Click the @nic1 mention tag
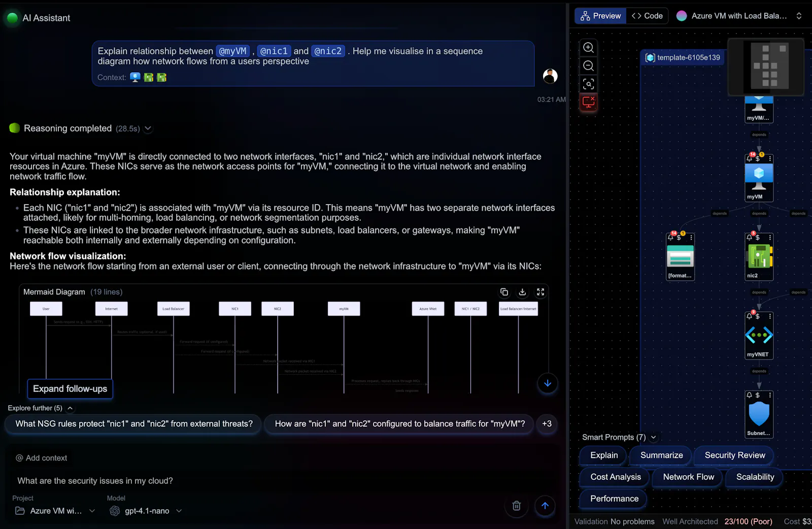 pos(274,51)
